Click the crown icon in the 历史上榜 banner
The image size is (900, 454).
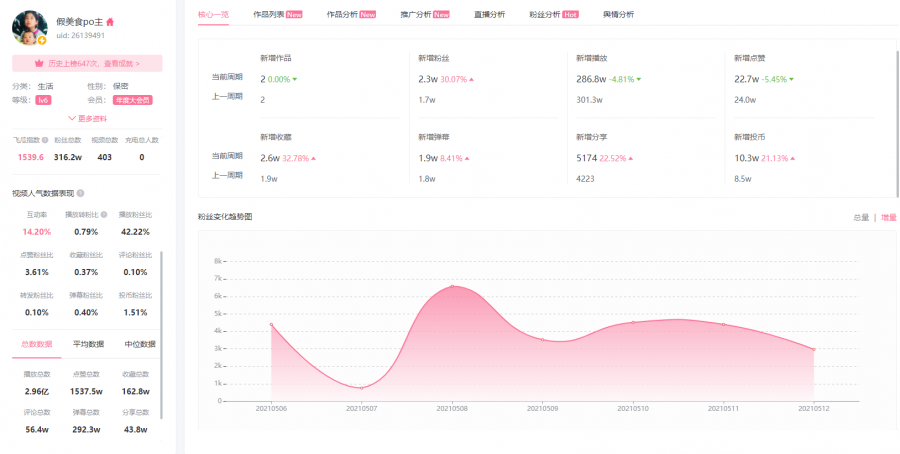(39, 64)
